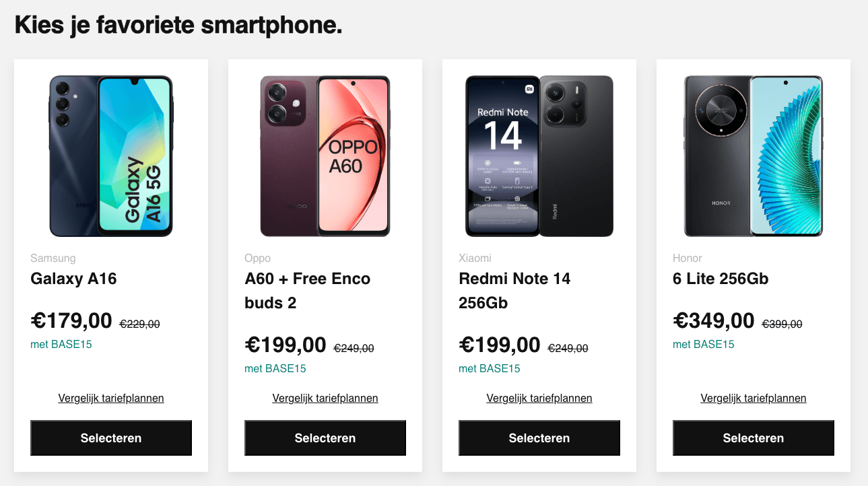
Task: Click the Oppo A60 phone image
Action: pos(325,156)
